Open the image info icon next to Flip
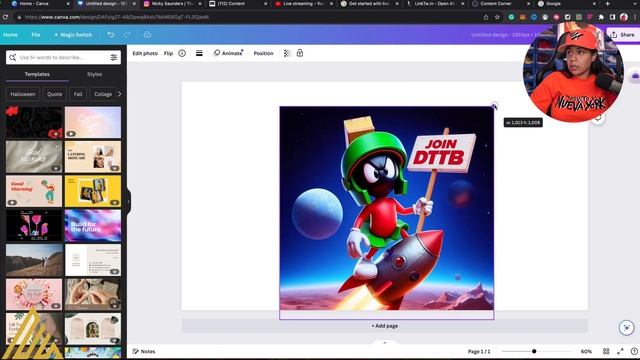 coord(182,53)
